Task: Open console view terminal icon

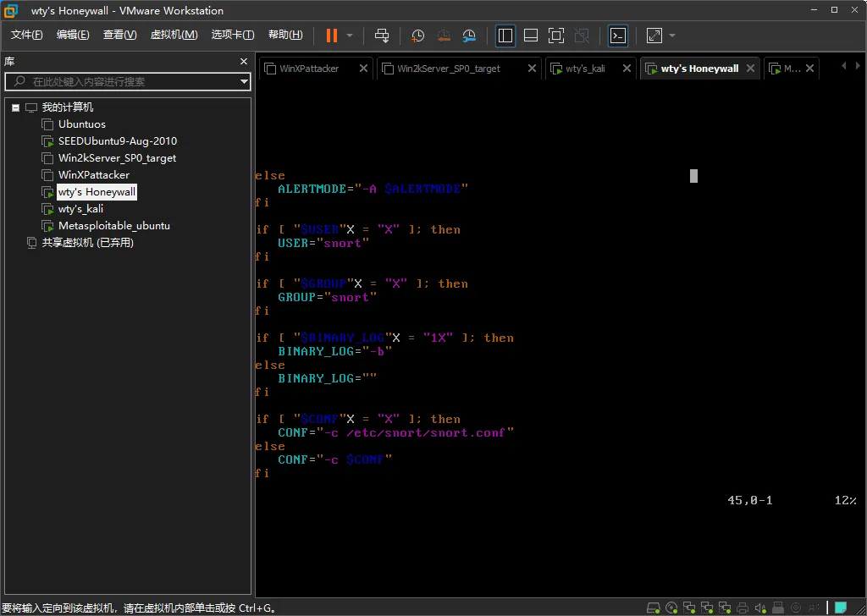Action: point(619,35)
